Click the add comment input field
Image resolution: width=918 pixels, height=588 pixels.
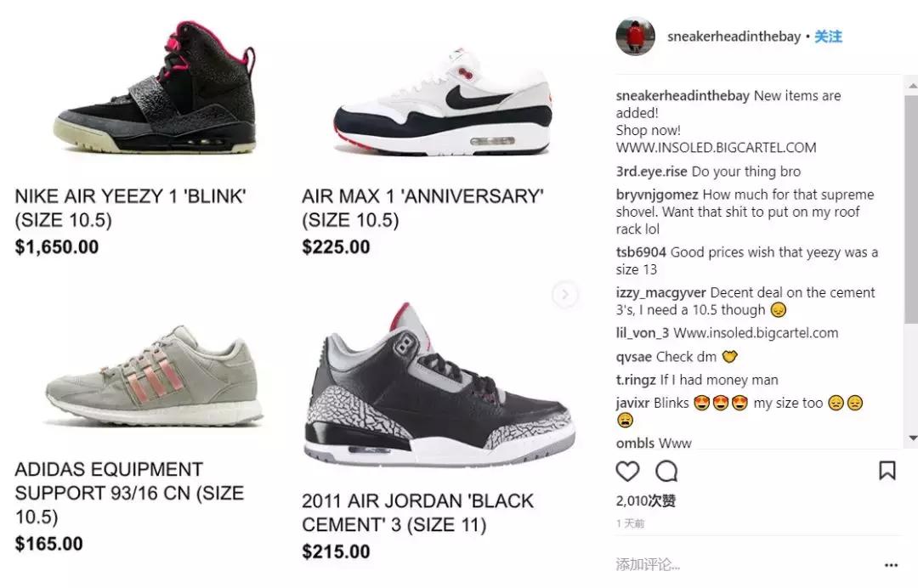coord(744,564)
